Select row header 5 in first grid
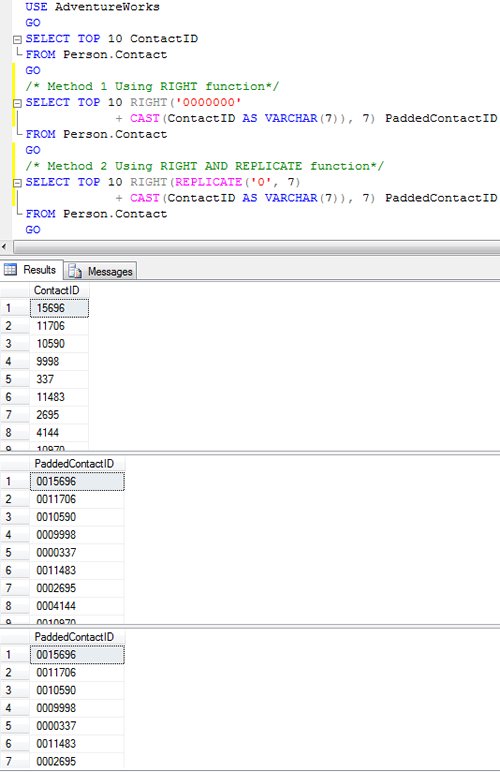 pyautogui.click(x=15, y=379)
